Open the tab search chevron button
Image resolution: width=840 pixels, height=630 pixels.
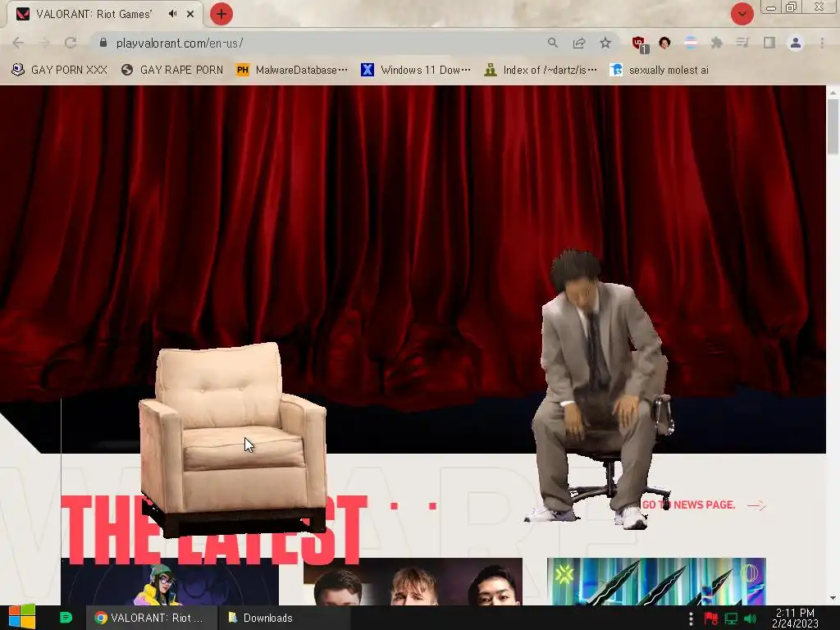point(742,14)
